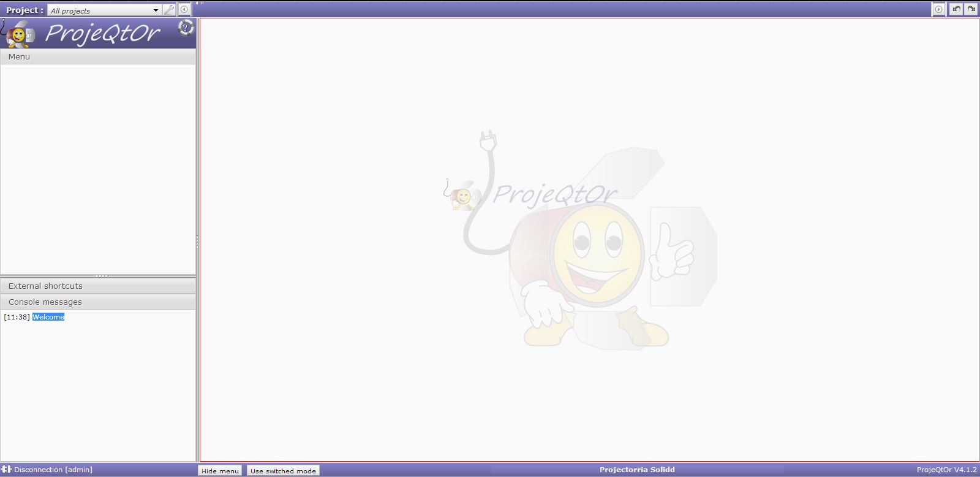Click the round left-arrow button beside Project selector

(x=184, y=10)
